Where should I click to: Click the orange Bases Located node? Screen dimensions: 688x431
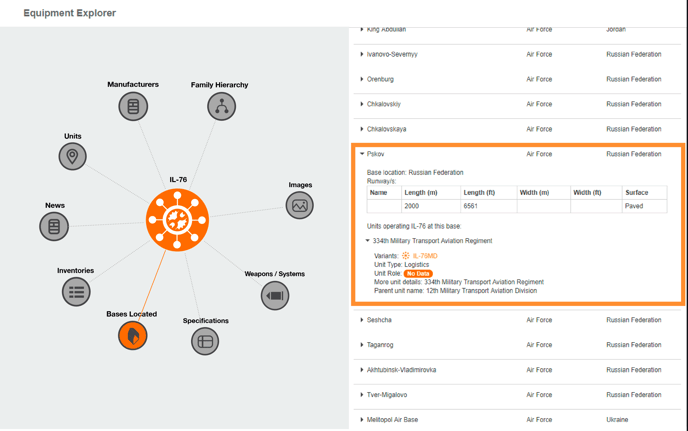tap(132, 336)
